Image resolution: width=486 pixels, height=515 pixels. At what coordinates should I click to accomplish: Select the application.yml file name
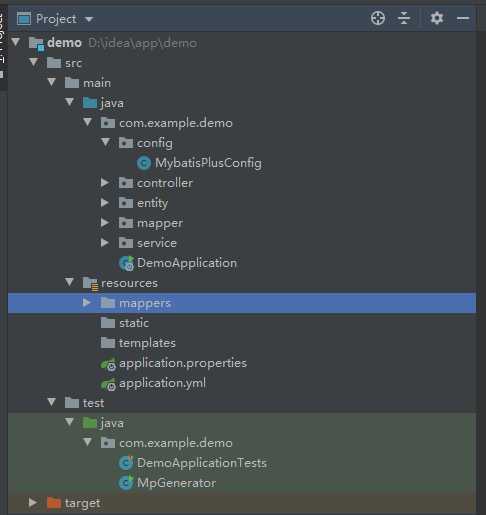click(162, 383)
